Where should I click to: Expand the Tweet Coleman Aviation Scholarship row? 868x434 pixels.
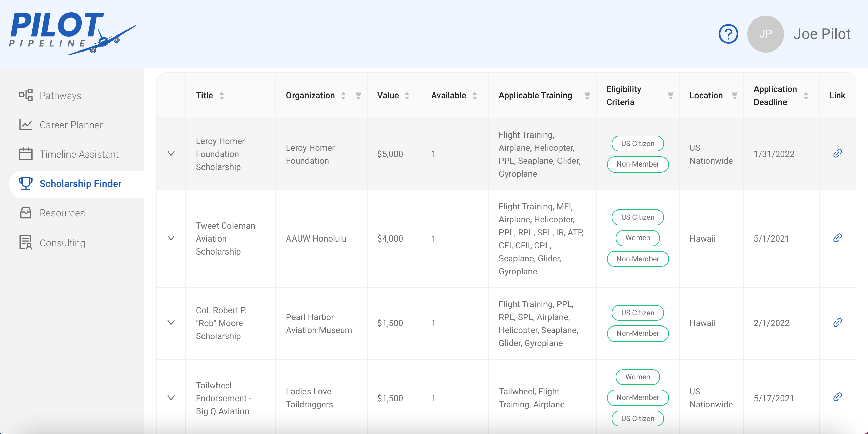pyautogui.click(x=171, y=238)
